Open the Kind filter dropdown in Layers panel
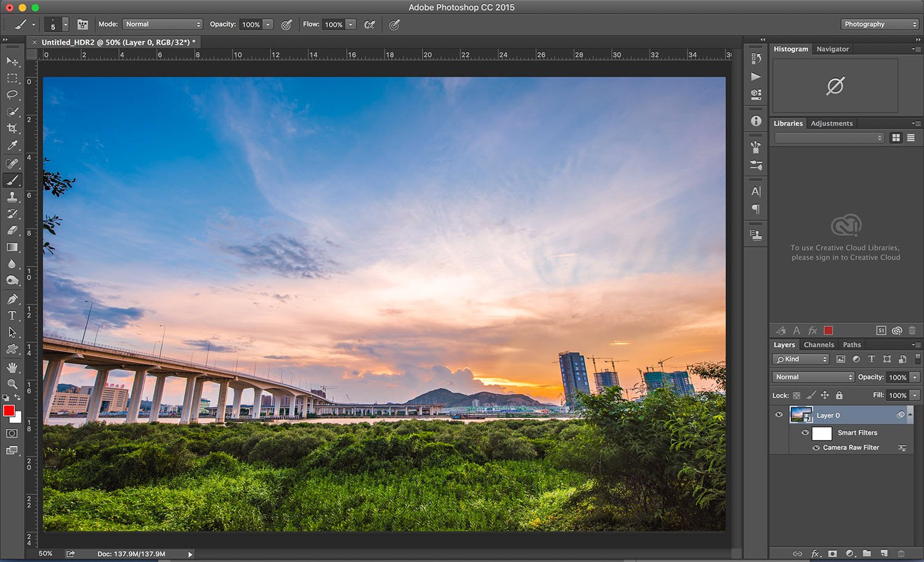 [800, 359]
